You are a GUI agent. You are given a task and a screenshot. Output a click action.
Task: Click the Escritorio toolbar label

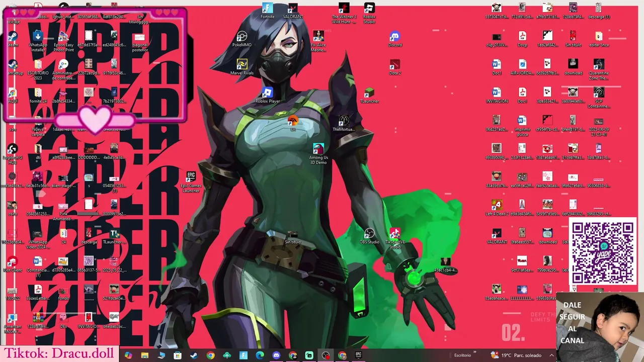(x=462, y=355)
